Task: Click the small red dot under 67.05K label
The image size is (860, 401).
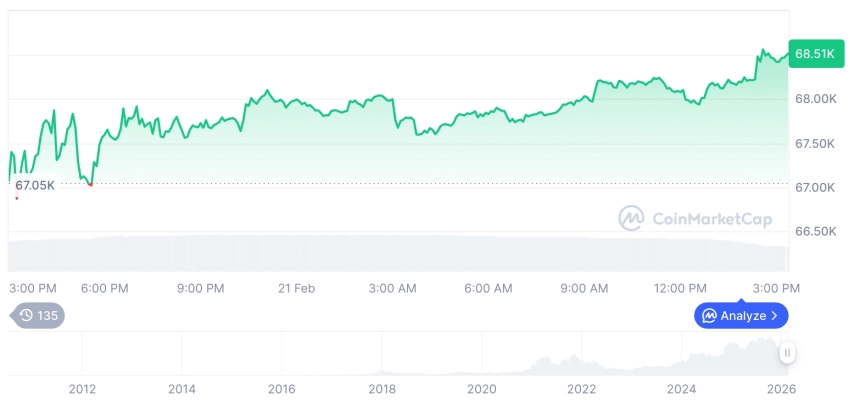Action: (x=16, y=198)
